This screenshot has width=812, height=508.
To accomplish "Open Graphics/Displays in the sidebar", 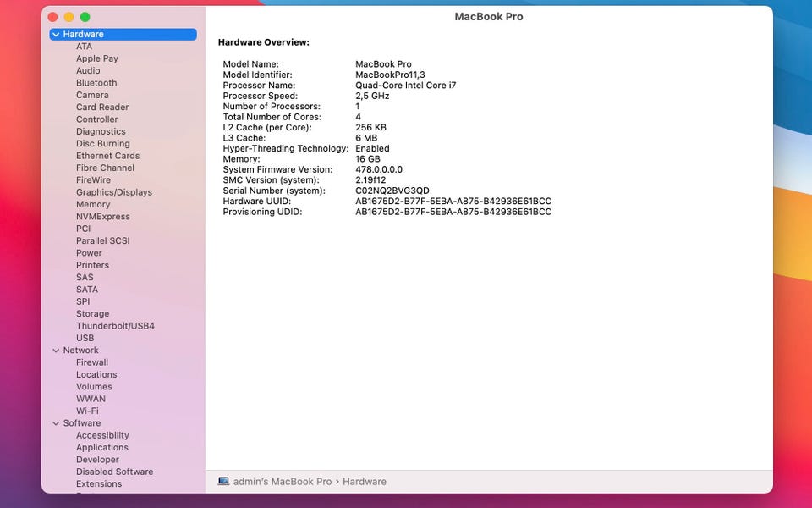I will coord(114,192).
